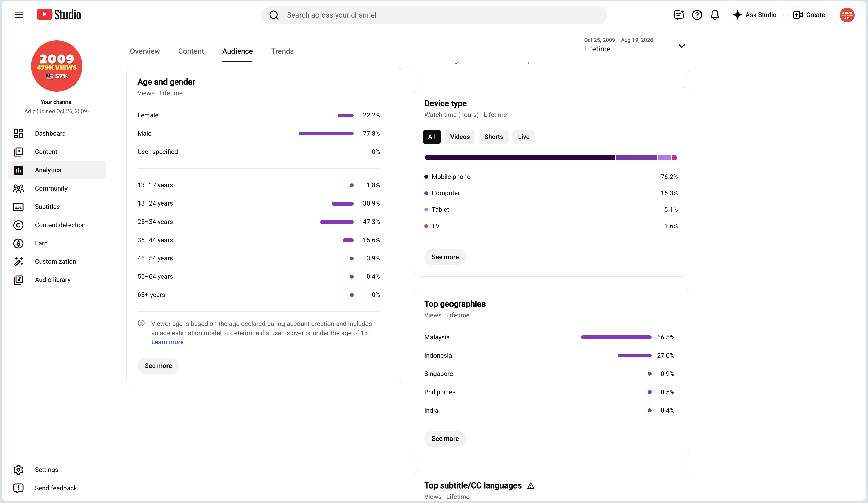Click the TV device legend label
The image size is (868, 503).
(435, 226)
